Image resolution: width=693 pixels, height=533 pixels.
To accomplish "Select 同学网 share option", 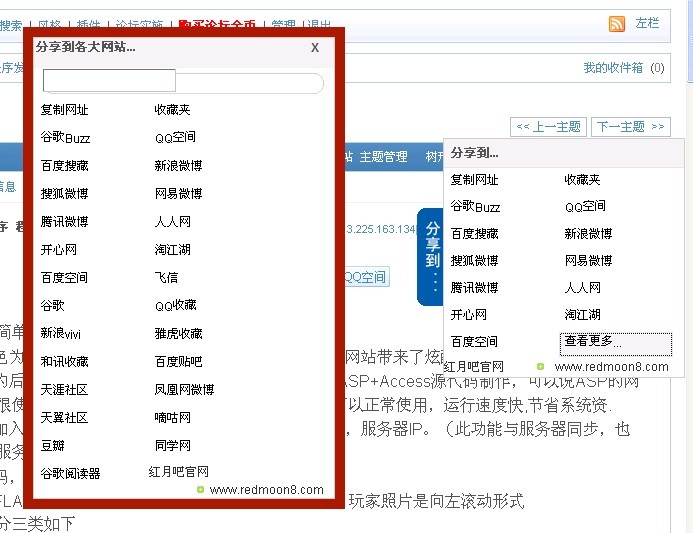I will 172,445.
